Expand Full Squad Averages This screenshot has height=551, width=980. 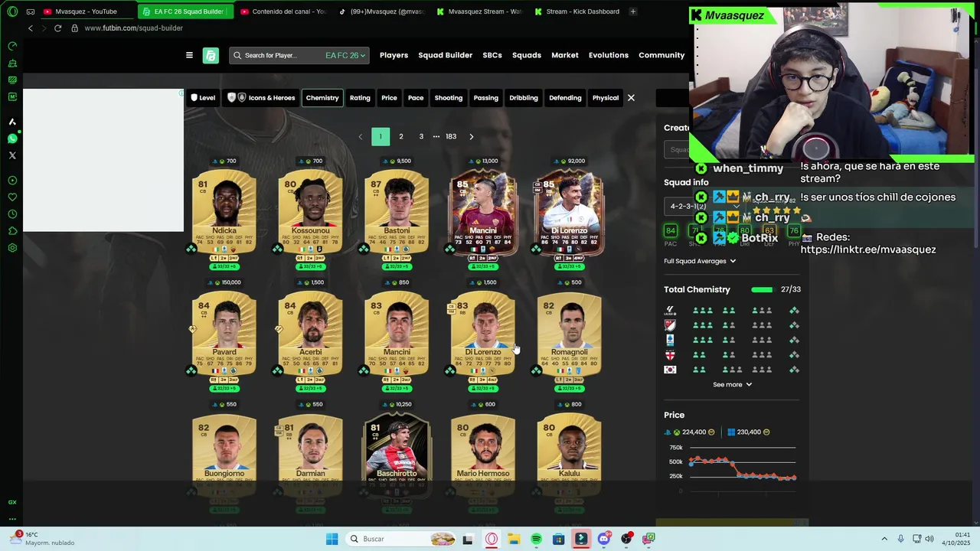[700, 261]
